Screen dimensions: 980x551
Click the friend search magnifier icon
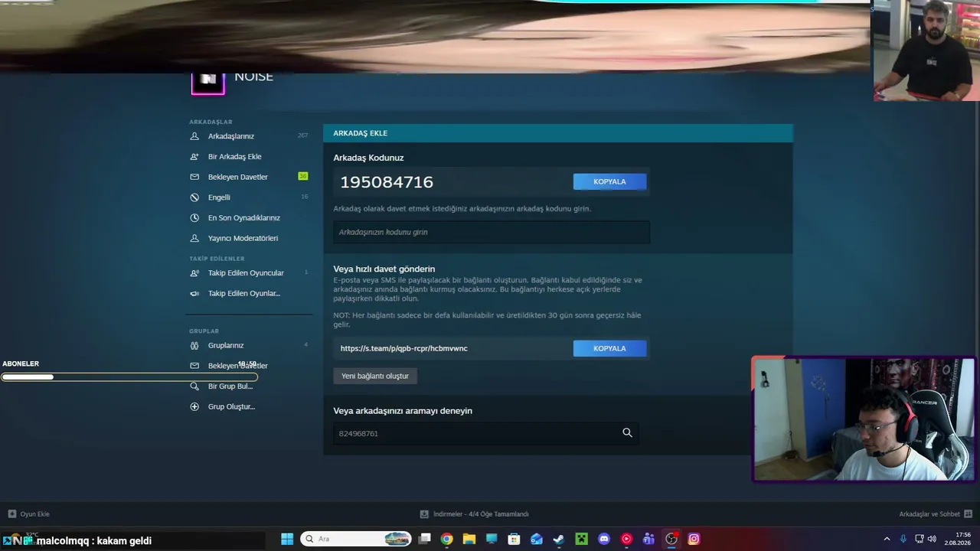pos(628,433)
